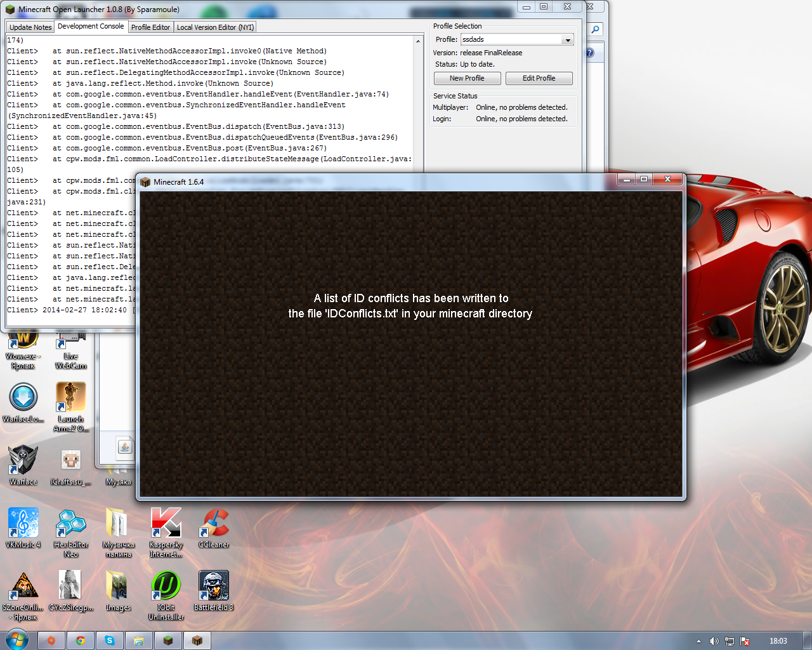Click the 'IDConflicts.txt' message line in Minecraft

tap(410, 314)
